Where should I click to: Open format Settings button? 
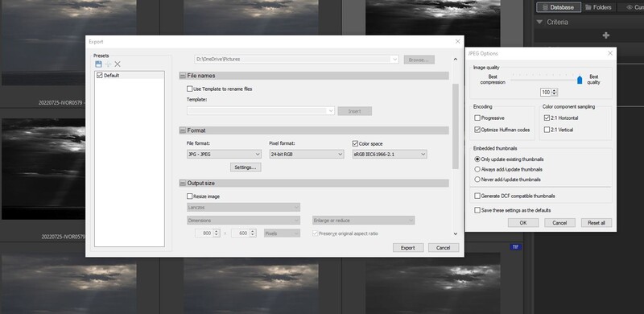(246, 167)
